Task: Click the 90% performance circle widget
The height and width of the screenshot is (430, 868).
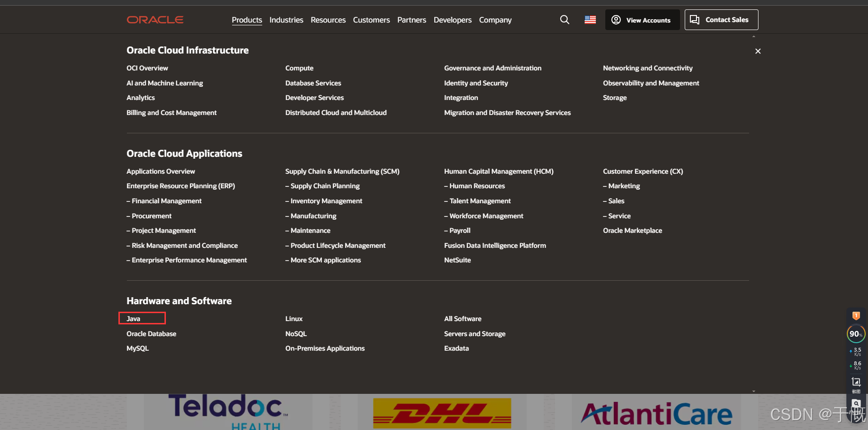Action: tap(856, 334)
